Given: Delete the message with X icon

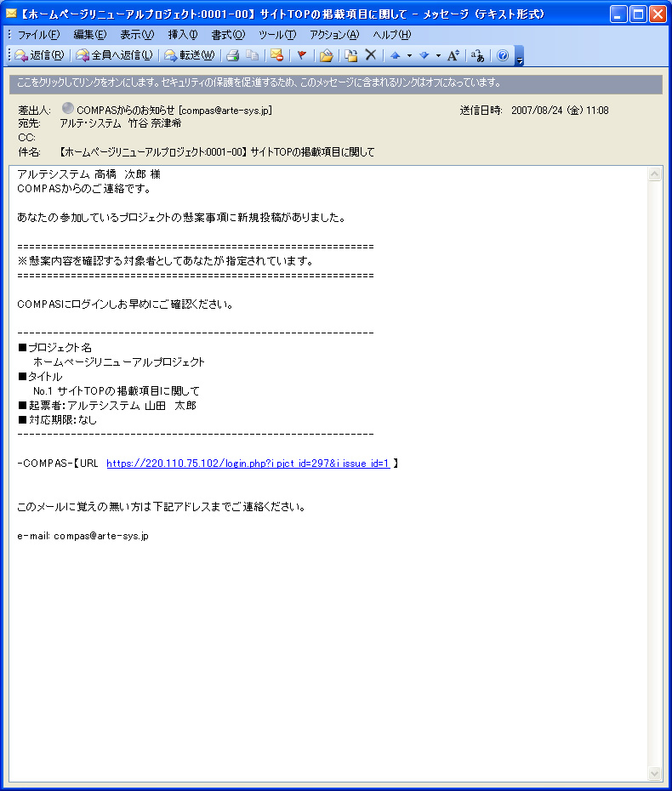Looking at the screenshot, I should [371, 55].
